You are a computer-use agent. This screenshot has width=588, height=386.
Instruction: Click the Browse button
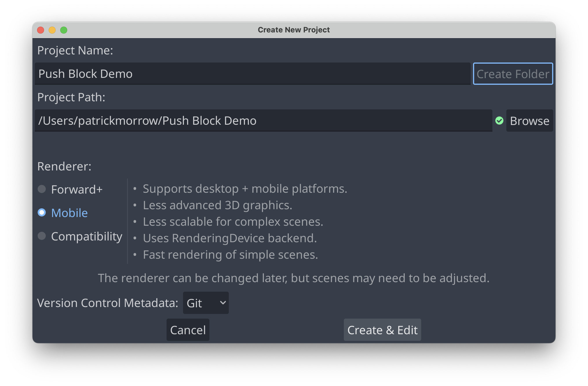pos(529,121)
